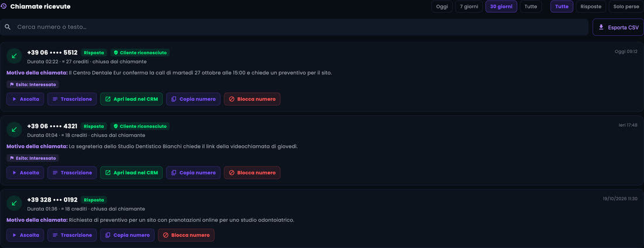
Task: Open Apri lead nel CRM for call 5512
Action: click(x=131, y=99)
